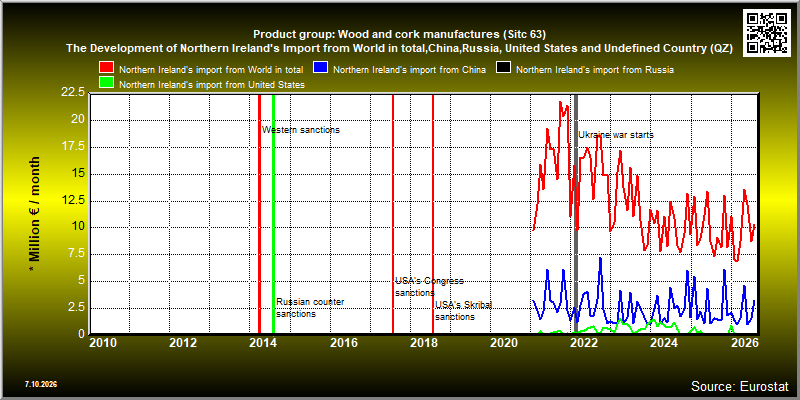The image size is (800, 400).
Task: Click the y-axis value 0
Action: [x=82, y=334]
